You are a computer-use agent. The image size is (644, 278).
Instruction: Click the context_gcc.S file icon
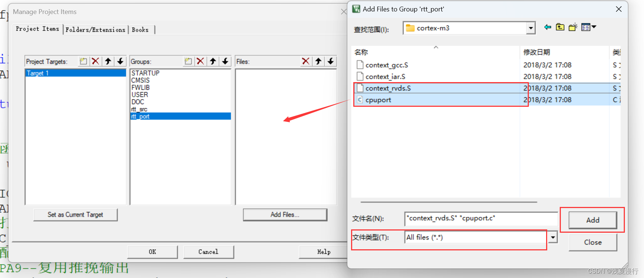click(x=360, y=65)
